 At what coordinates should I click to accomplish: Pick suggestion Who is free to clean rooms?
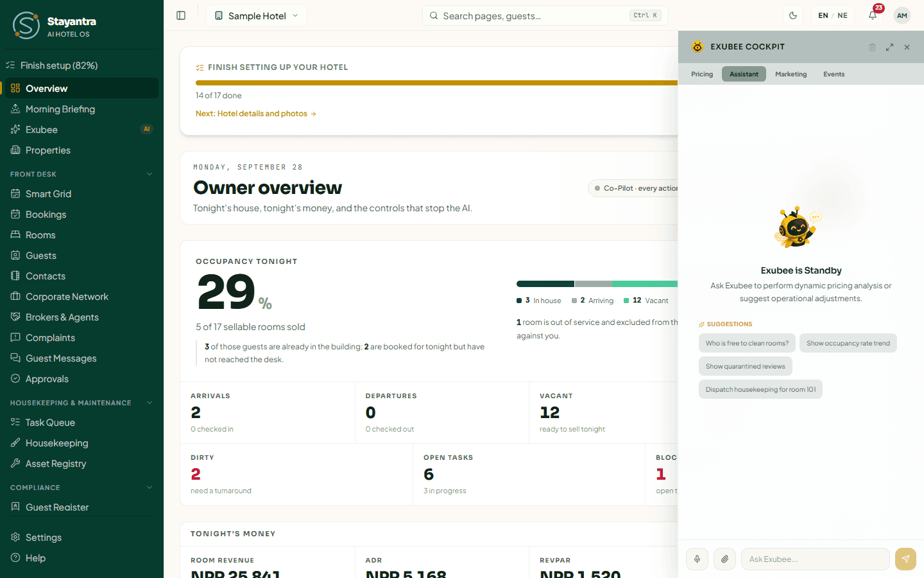click(x=747, y=343)
